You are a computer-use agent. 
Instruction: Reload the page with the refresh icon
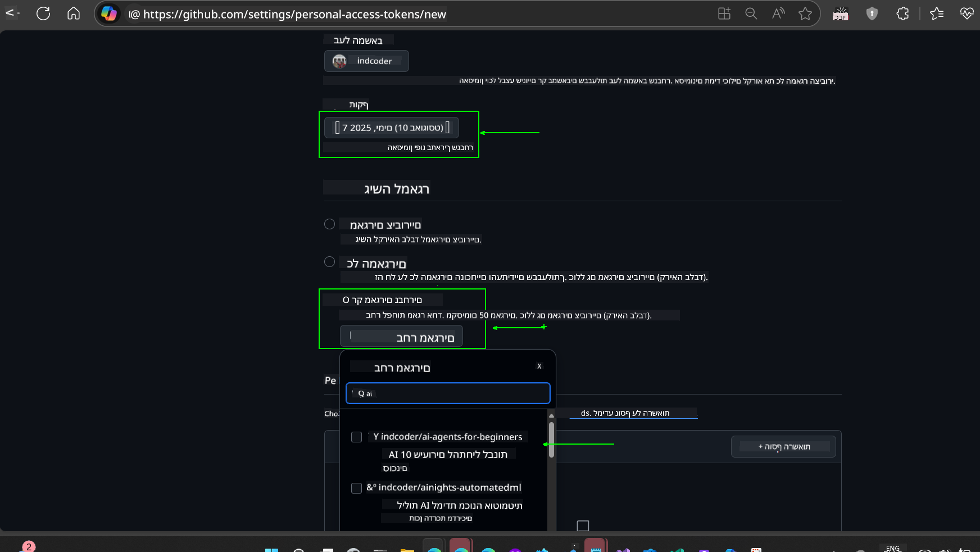pos(43,13)
